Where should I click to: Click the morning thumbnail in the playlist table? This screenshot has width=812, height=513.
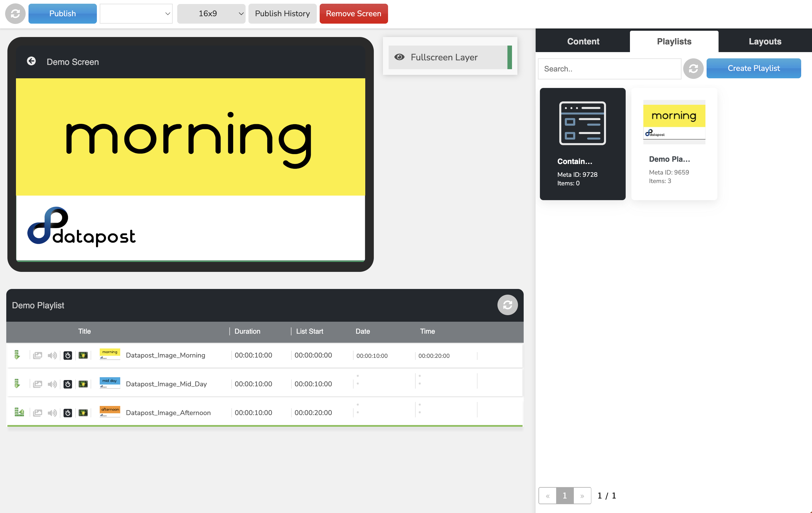110,354
